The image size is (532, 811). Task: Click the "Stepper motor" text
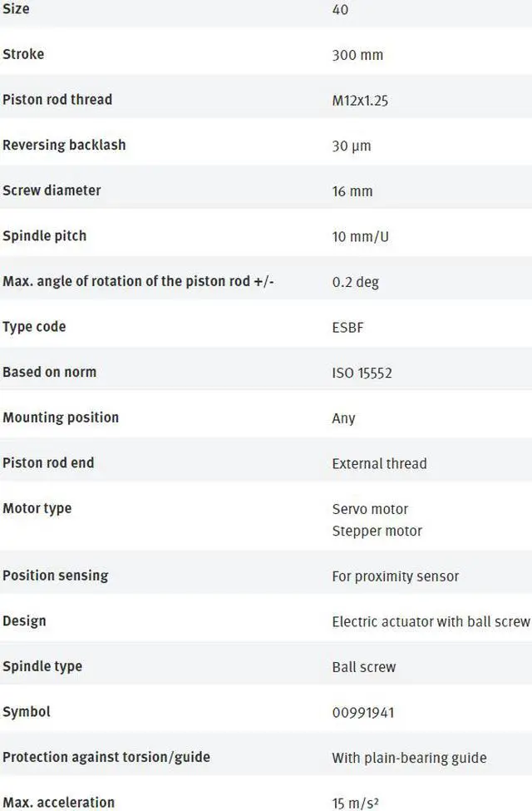coord(377,531)
